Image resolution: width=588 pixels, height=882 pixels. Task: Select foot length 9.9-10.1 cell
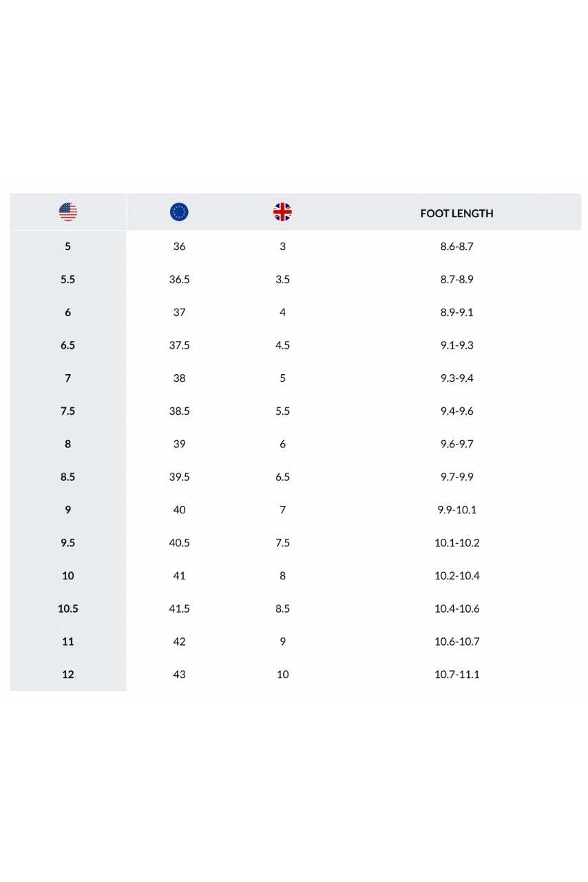tap(456, 510)
